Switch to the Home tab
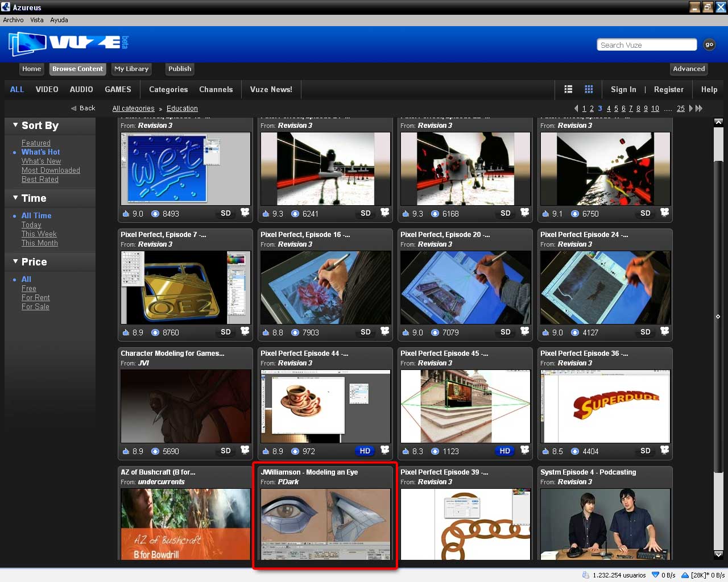Viewport: 728px width, 582px height. point(32,69)
